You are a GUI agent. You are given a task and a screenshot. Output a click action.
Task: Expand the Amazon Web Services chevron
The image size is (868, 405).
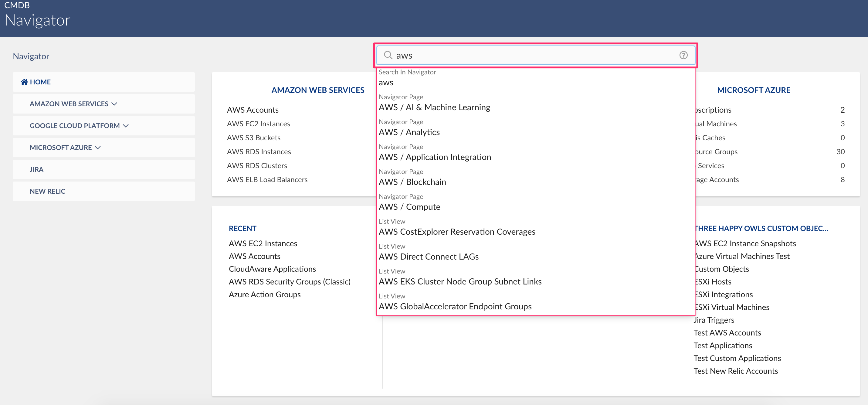114,104
